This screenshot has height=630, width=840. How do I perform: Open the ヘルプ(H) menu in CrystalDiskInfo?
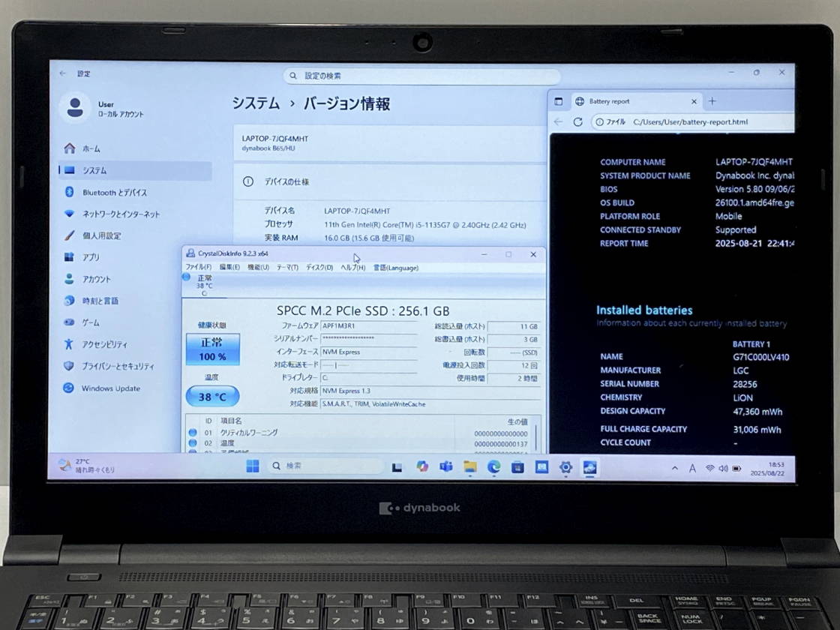pyautogui.click(x=353, y=267)
